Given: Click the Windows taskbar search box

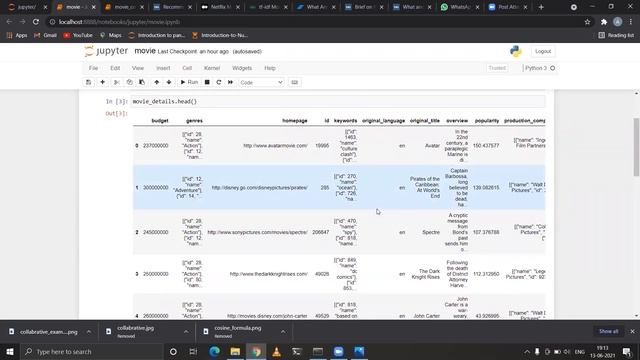Looking at the screenshot, I should 92,351.
